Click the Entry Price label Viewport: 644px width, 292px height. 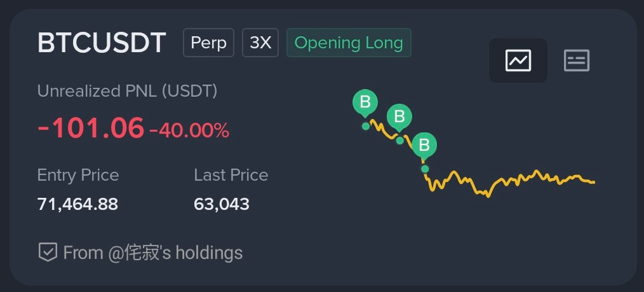click(x=78, y=175)
